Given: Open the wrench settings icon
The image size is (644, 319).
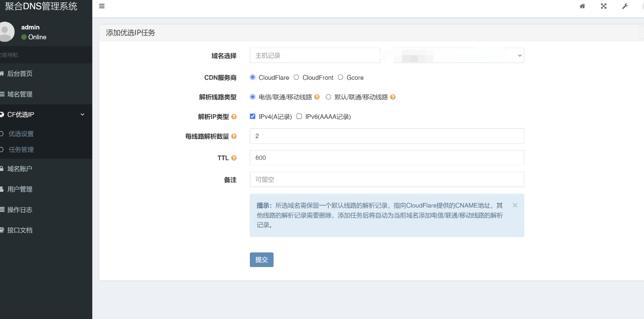Looking at the screenshot, I should [625, 6].
